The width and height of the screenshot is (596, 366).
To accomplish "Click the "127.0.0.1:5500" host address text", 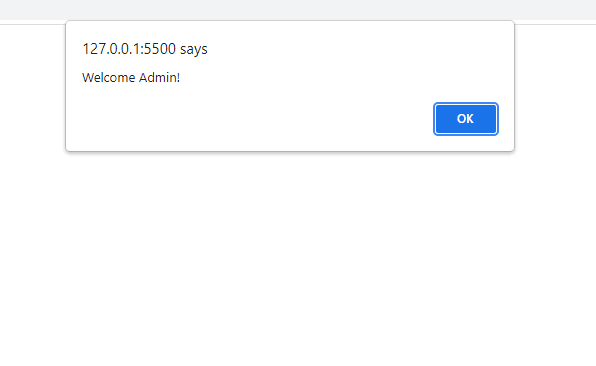I will (129, 49).
